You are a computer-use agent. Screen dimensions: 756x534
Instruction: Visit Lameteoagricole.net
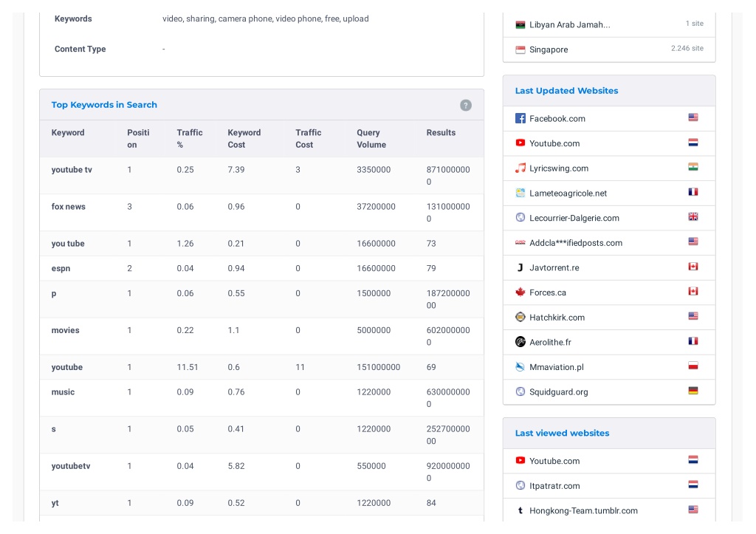tap(568, 194)
